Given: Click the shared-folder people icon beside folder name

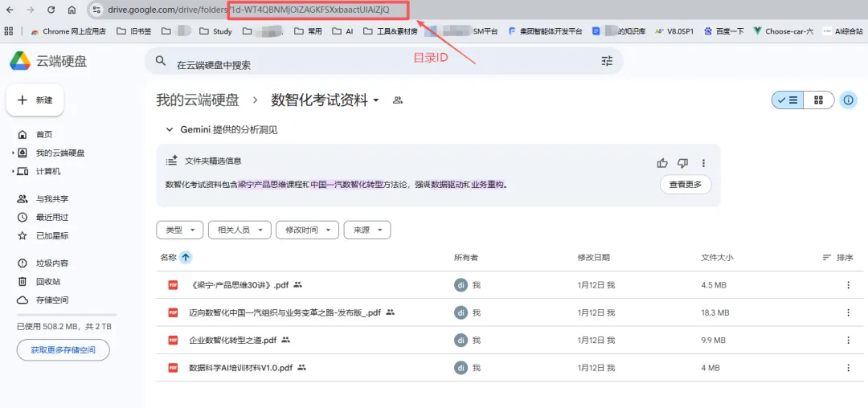Looking at the screenshot, I should coord(398,100).
